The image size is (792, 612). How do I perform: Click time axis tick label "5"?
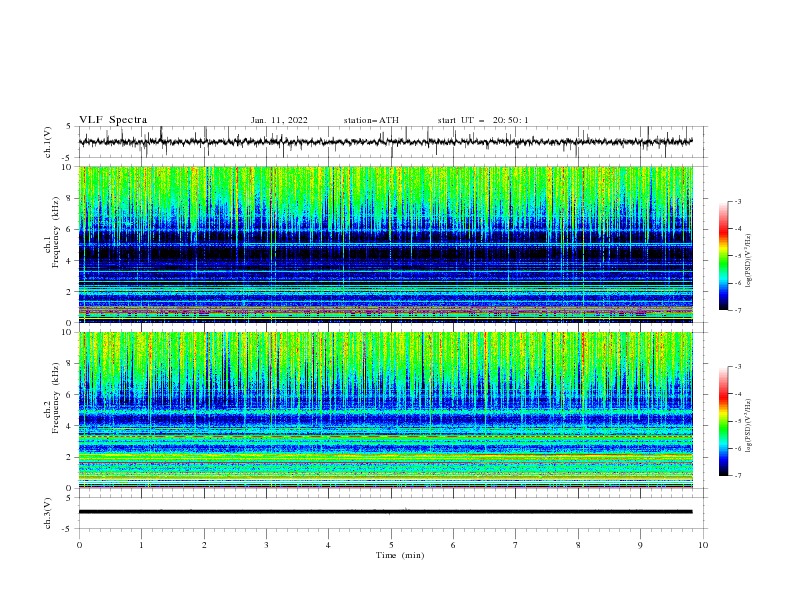pos(391,545)
